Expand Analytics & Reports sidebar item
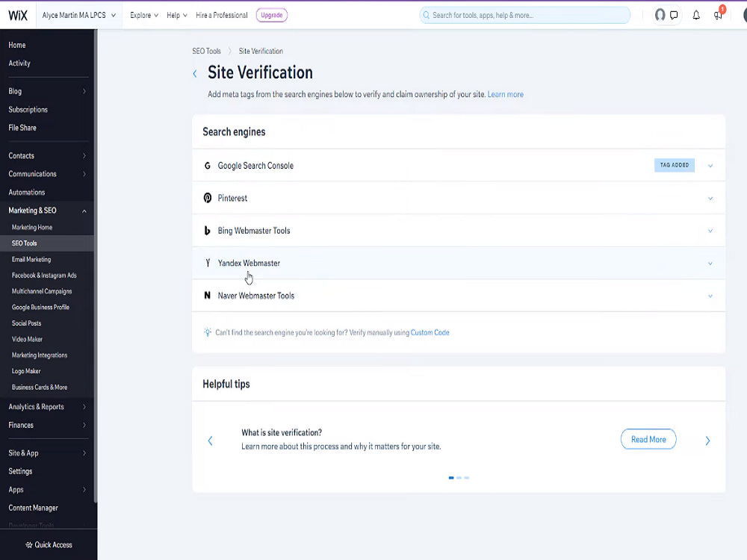 click(x=84, y=407)
